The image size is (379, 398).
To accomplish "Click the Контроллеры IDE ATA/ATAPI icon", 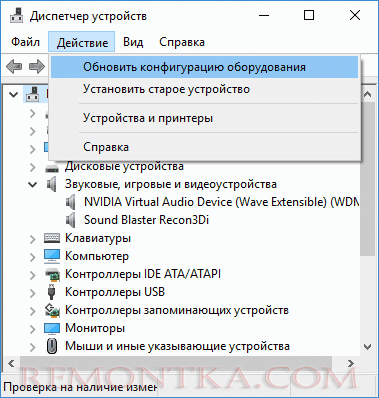I will [x=52, y=274].
